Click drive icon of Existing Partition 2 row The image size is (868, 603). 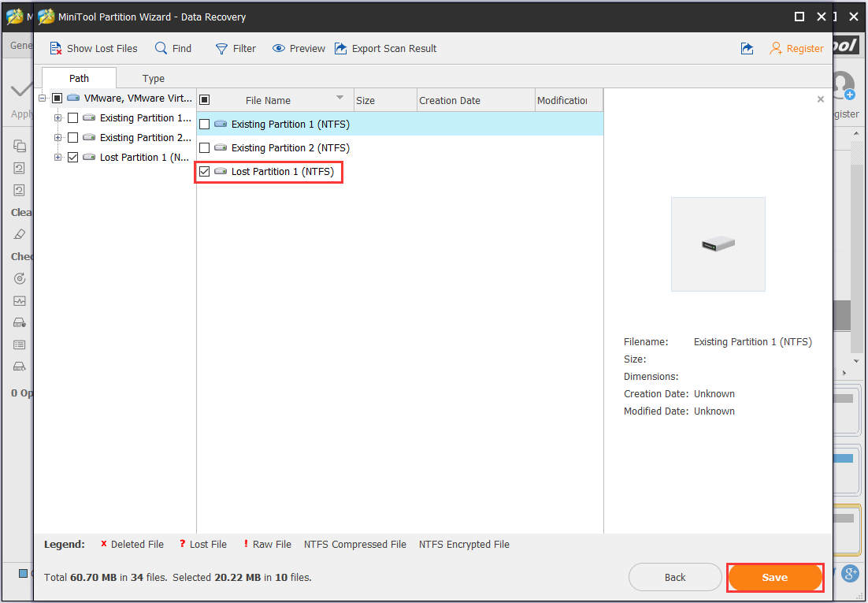click(x=221, y=148)
